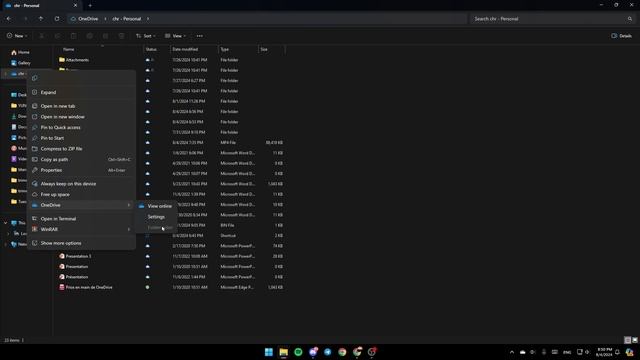The image size is (640, 360).
Task: Expand the chevron after chr - Personal breadcrumb
Action: (x=148, y=19)
